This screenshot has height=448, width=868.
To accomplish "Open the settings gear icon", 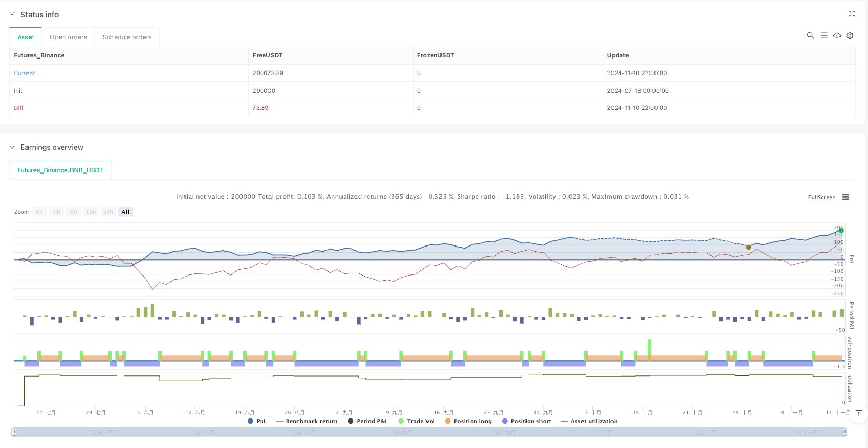I will 850,35.
